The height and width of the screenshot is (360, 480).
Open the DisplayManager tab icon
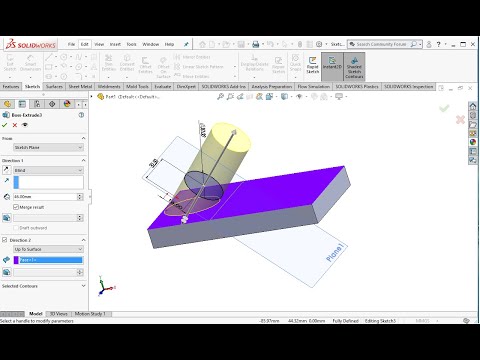coord(67,104)
